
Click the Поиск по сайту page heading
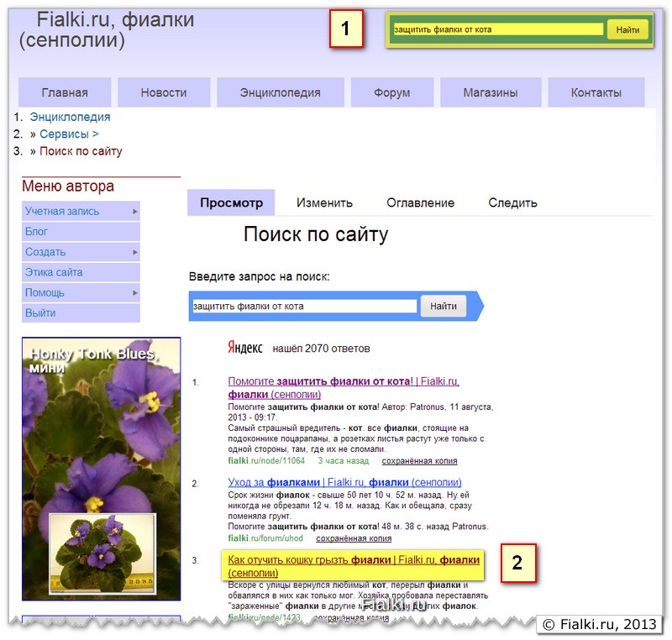tap(316, 234)
